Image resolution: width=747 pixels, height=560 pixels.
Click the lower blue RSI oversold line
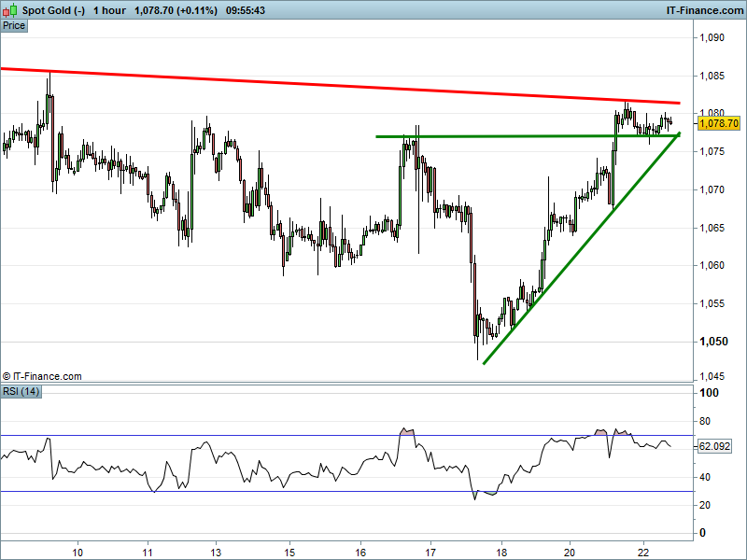pyautogui.click(x=280, y=491)
